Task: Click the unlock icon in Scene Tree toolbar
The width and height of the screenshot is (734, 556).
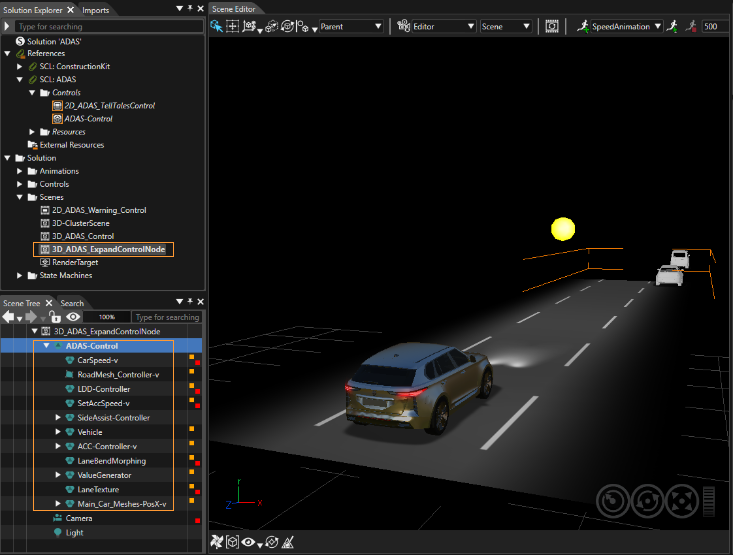Action: pyautogui.click(x=55, y=317)
